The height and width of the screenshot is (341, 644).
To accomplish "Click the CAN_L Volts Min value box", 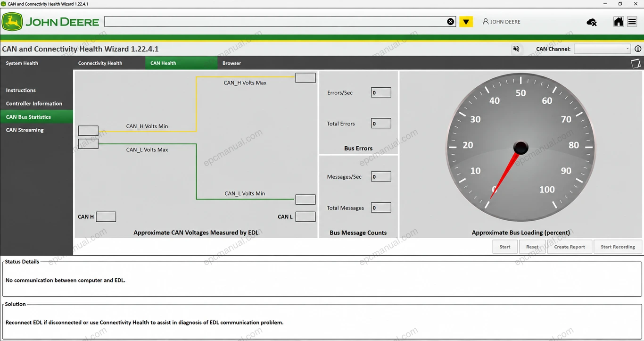I will coord(305,200).
